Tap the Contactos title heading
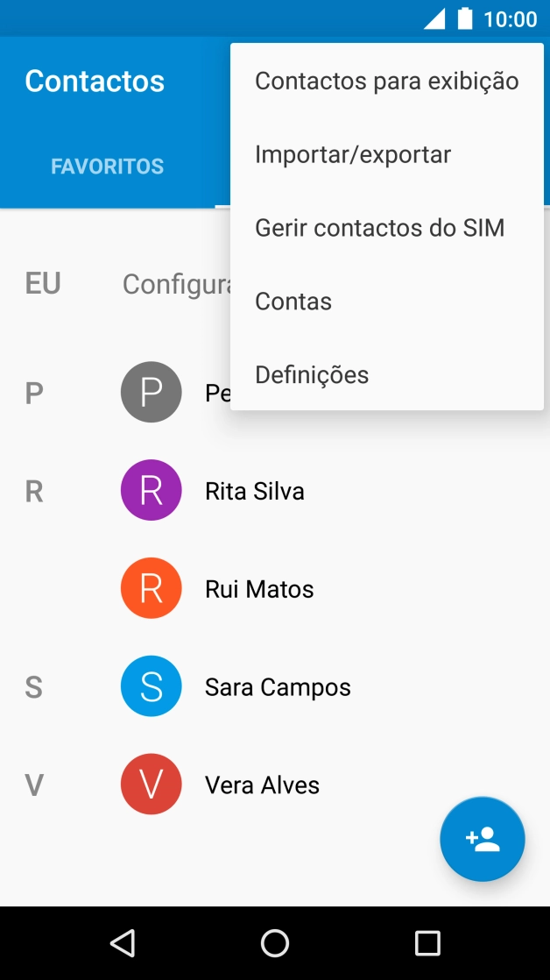 [x=94, y=80]
